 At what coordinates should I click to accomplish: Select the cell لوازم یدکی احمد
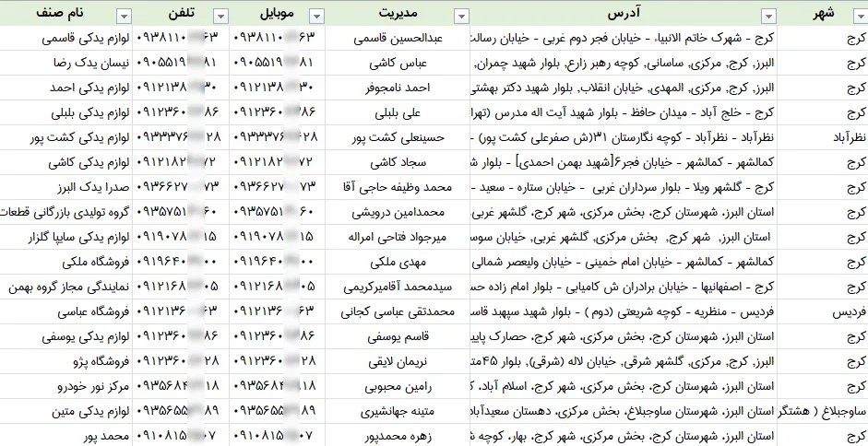tap(65, 88)
